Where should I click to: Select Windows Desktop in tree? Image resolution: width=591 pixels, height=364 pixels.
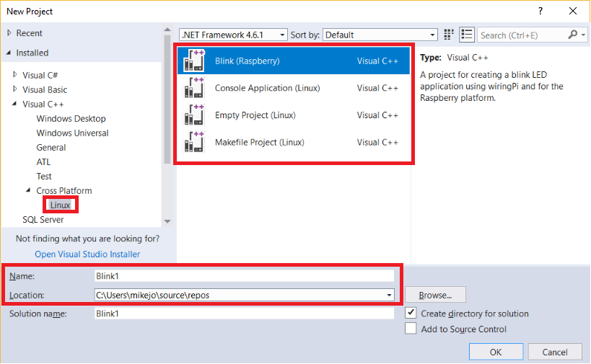tap(71, 119)
